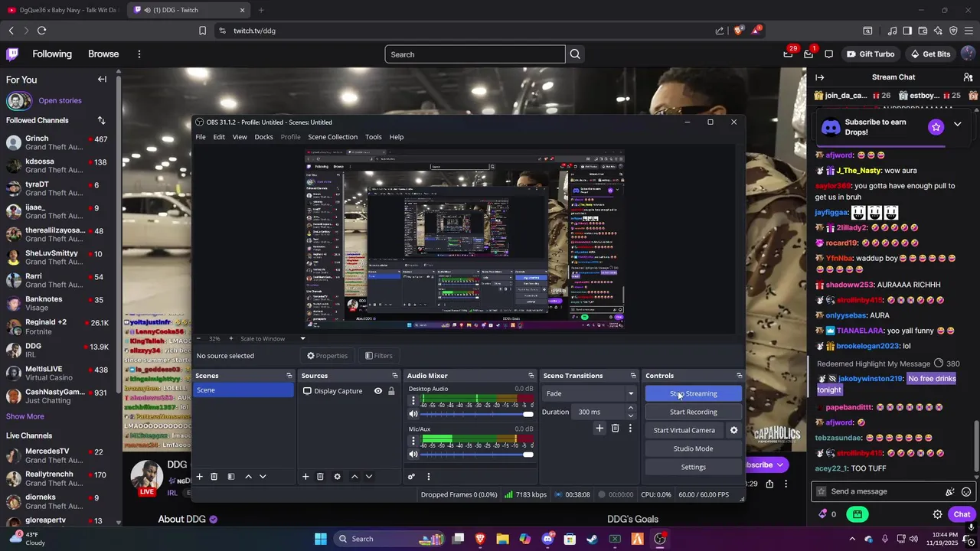Open Subscribe button dropdown arrow
The width and height of the screenshot is (980, 551).
[780, 465]
